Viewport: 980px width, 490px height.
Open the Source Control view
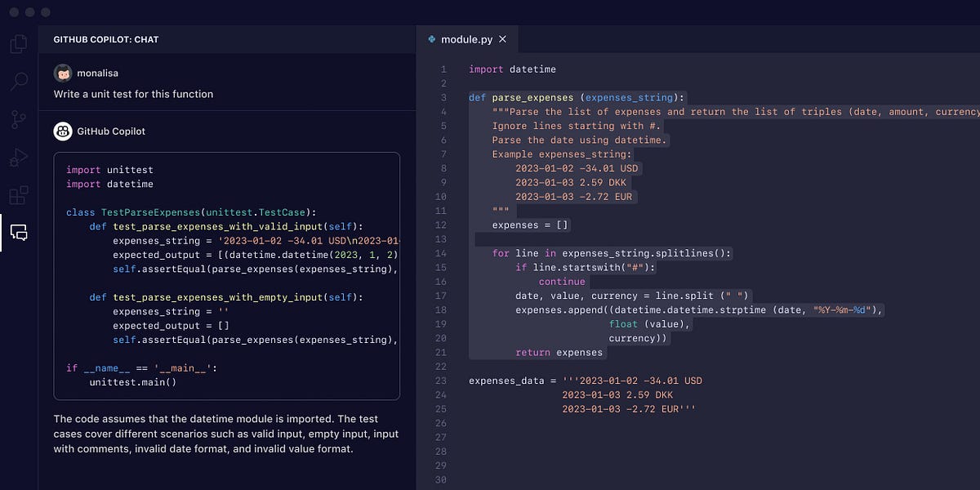(18, 119)
